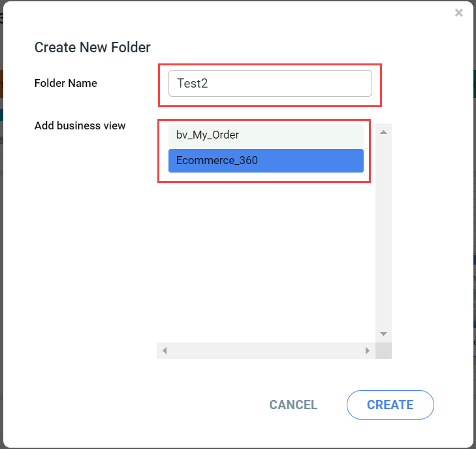Image resolution: width=476 pixels, height=449 pixels.
Task: Click the Folder Name text field
Action: click(x=270, y=83)
